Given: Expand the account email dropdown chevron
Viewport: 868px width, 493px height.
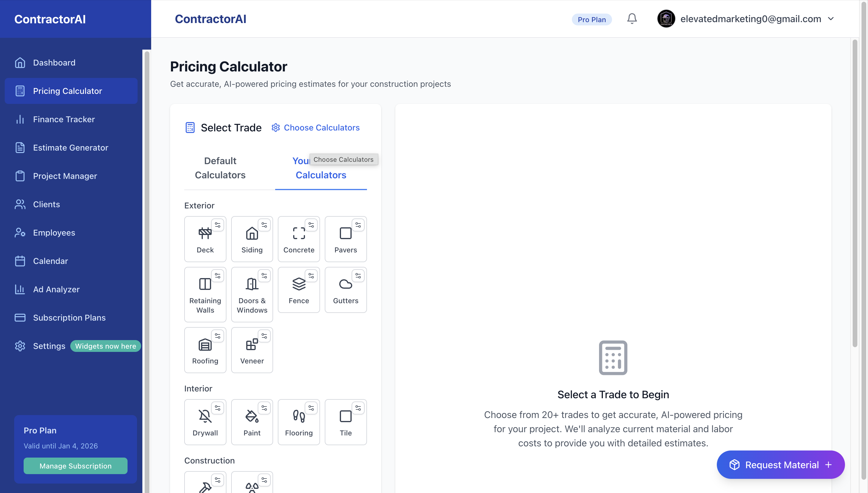Looking at the screenshot, I should 831,19.
